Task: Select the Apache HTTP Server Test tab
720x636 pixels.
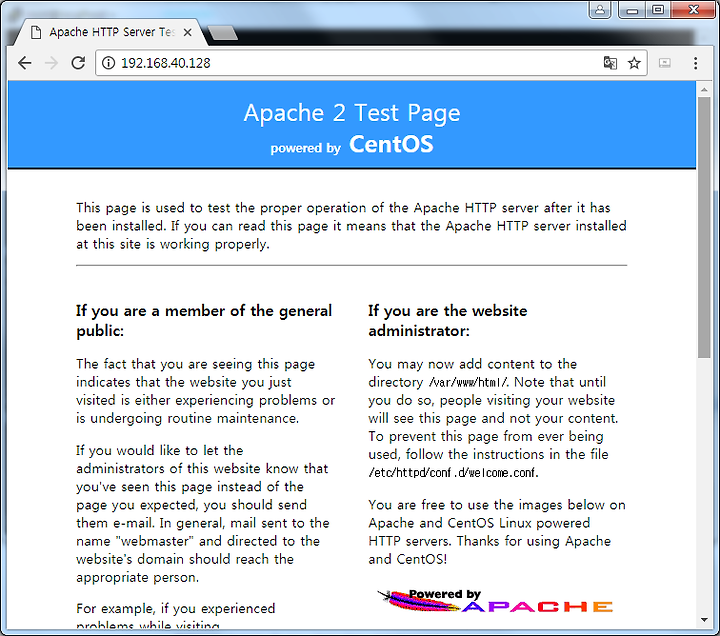Action: (110, 32)
